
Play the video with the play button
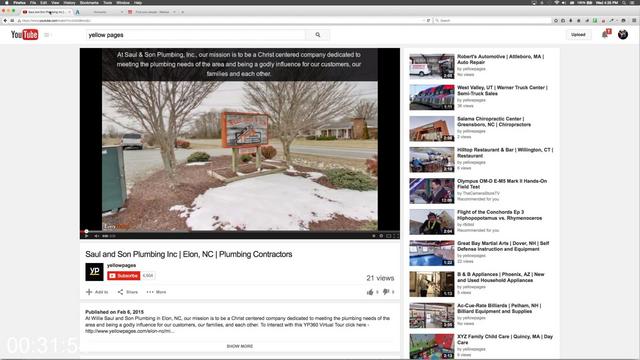click(86, 236)
